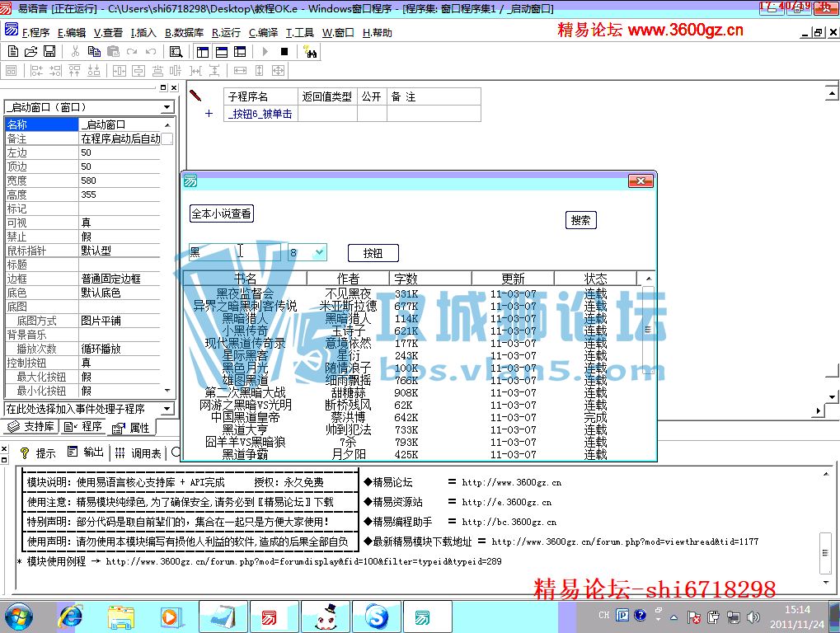Select the 鼠标指针 property value 默认型
840x633 pixels.
[119, 251]
